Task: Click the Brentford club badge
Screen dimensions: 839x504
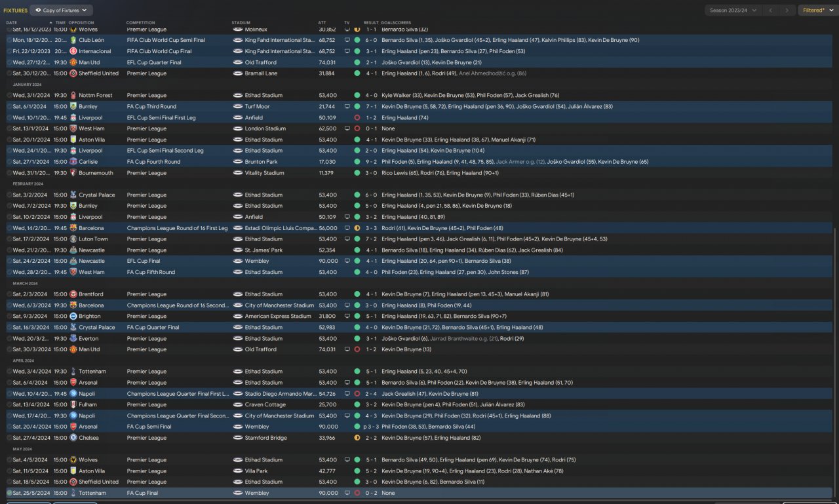Action: coord(73,294)
